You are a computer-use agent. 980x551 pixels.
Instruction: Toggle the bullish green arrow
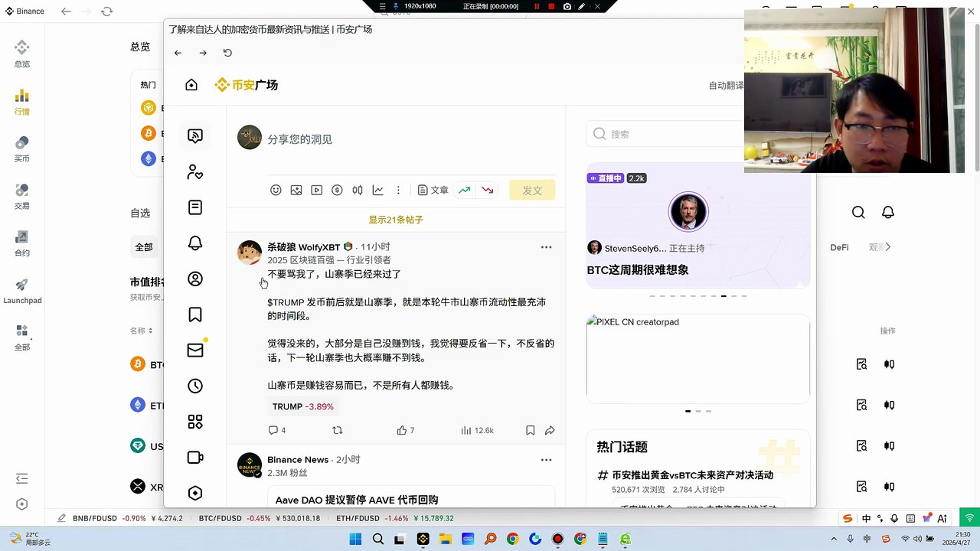pos(464,190)
